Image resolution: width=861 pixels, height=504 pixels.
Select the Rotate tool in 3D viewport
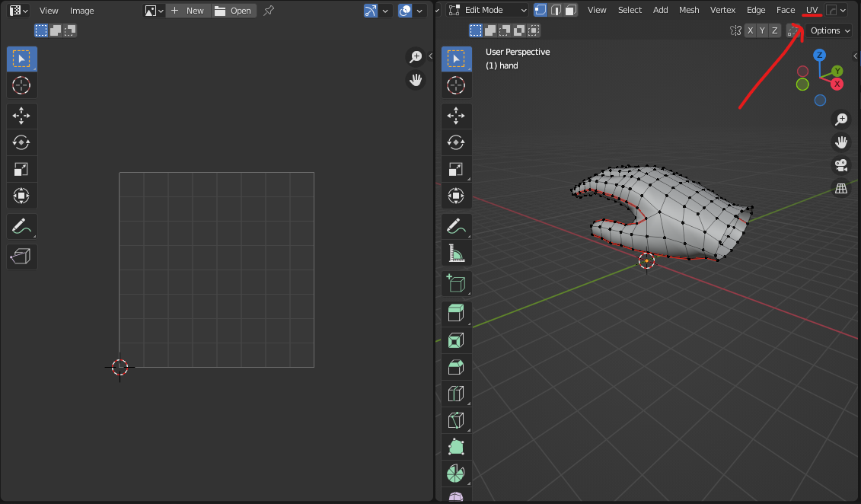(456, 142)
